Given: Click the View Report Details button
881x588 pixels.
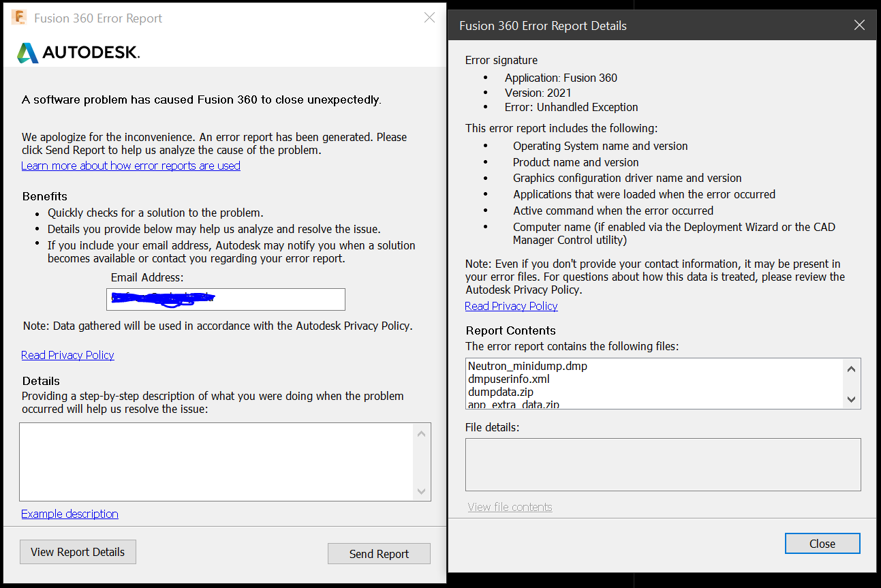Looking at the screenshot, I should (x=78, y=552).
